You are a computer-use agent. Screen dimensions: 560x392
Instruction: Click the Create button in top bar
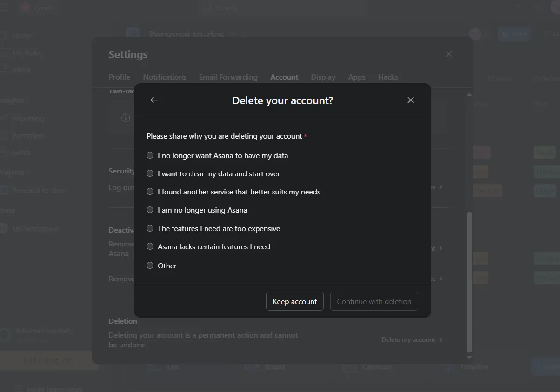pos(39,7)
